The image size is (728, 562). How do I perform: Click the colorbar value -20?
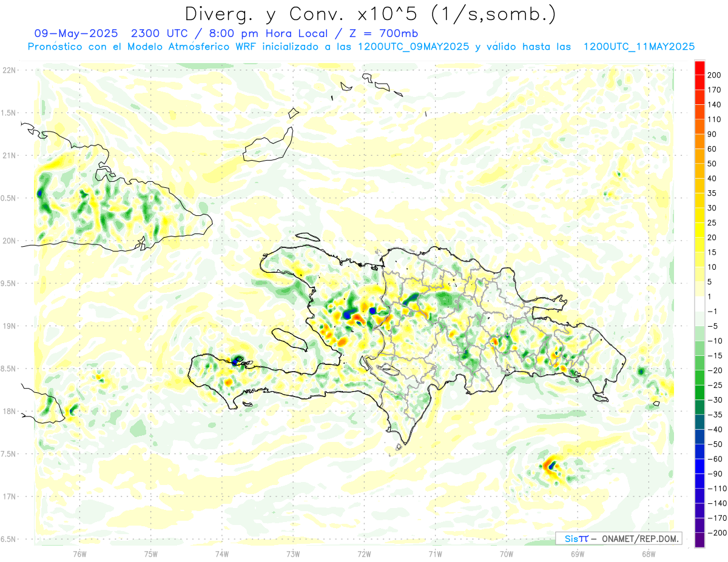coord(715,370)
